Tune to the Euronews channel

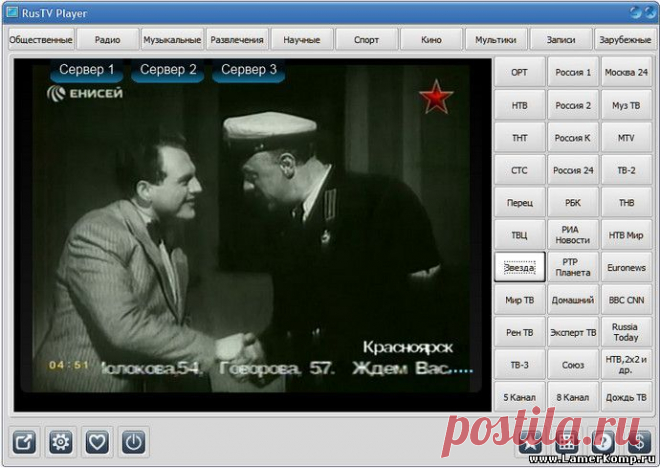(x=626, y=267)
